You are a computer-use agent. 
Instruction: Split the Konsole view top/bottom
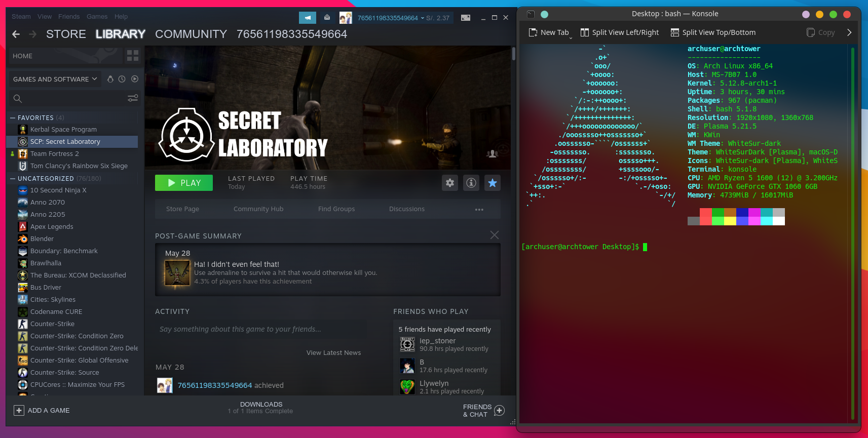pyautogui.click(x=713, y=32)
